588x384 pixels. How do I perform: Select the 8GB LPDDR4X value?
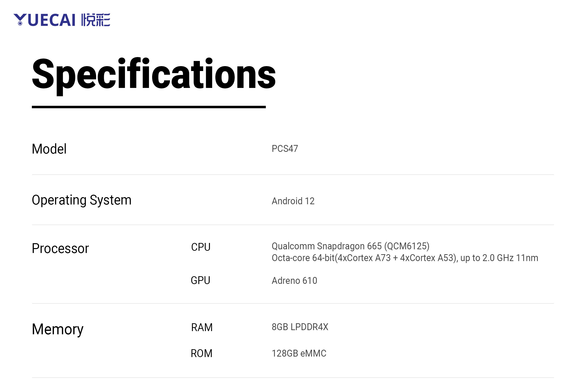click(300, 327)
